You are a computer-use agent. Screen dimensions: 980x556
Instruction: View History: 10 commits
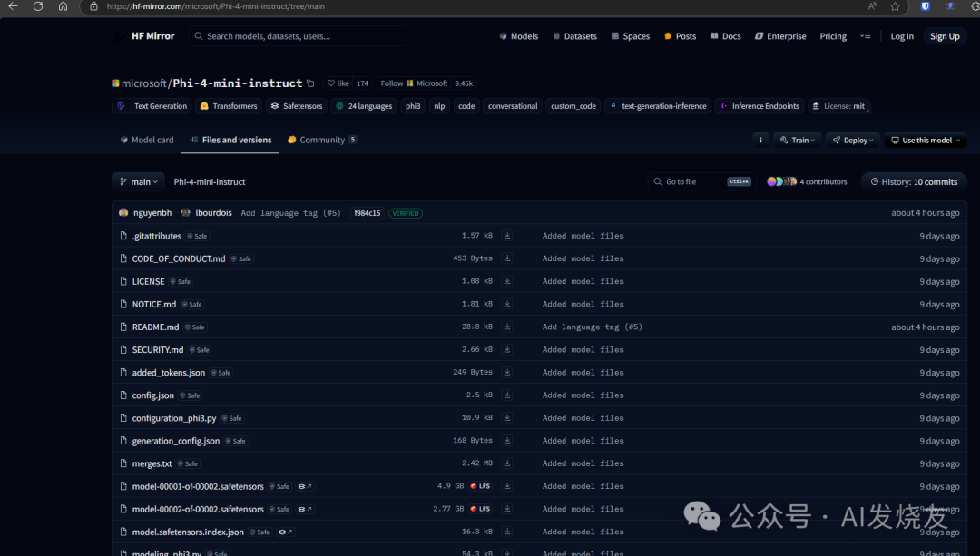[914, 181]
